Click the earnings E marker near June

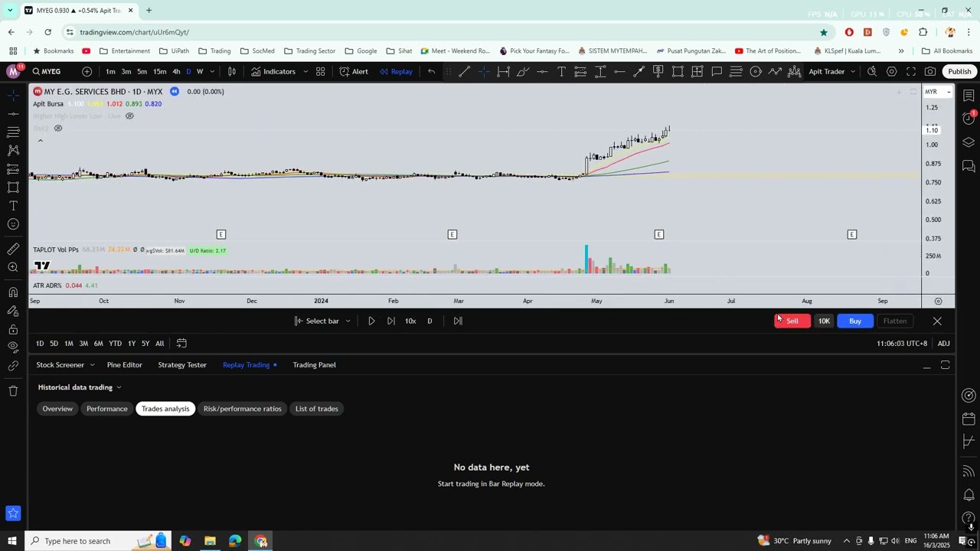point(659,234)
